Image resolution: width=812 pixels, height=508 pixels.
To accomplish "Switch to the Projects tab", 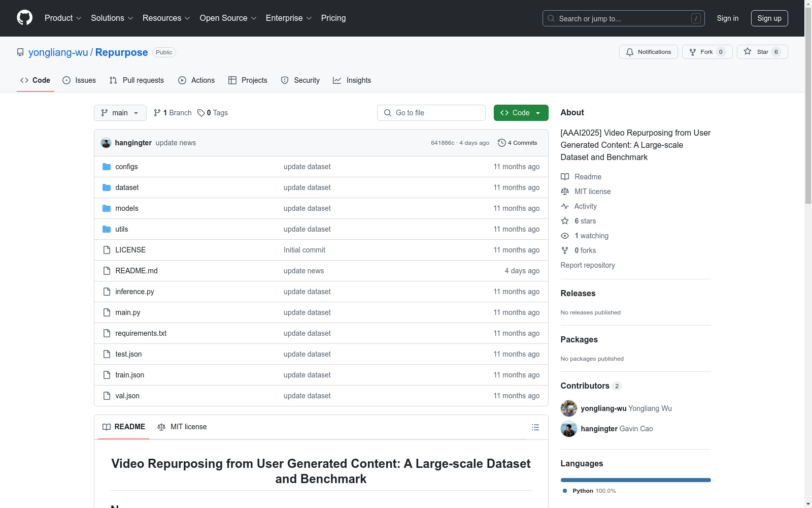I will (x=248, y=80).
